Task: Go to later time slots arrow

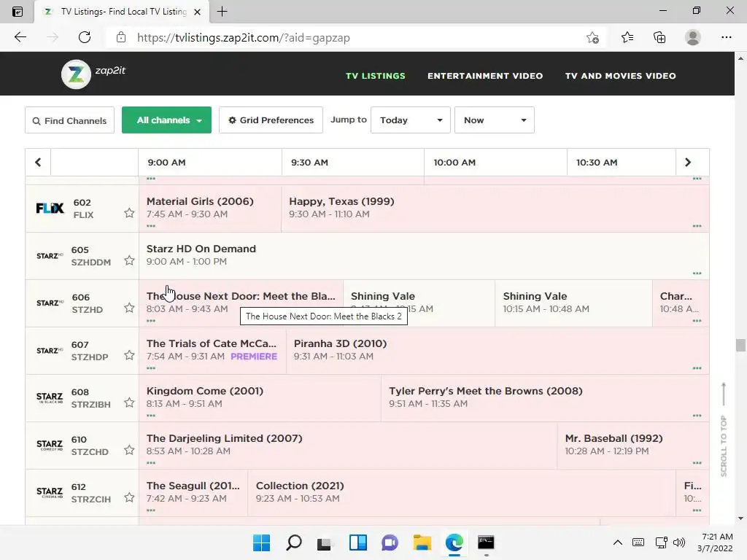Action: pyautogui.click(x=687, y=163)
